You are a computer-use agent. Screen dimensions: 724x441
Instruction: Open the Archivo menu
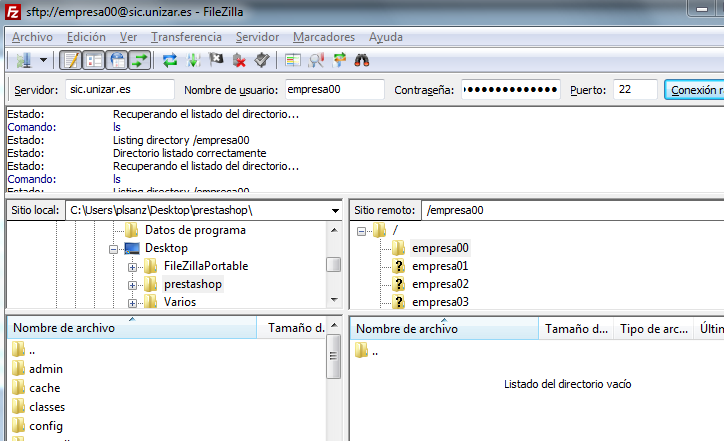pos(32,37)
